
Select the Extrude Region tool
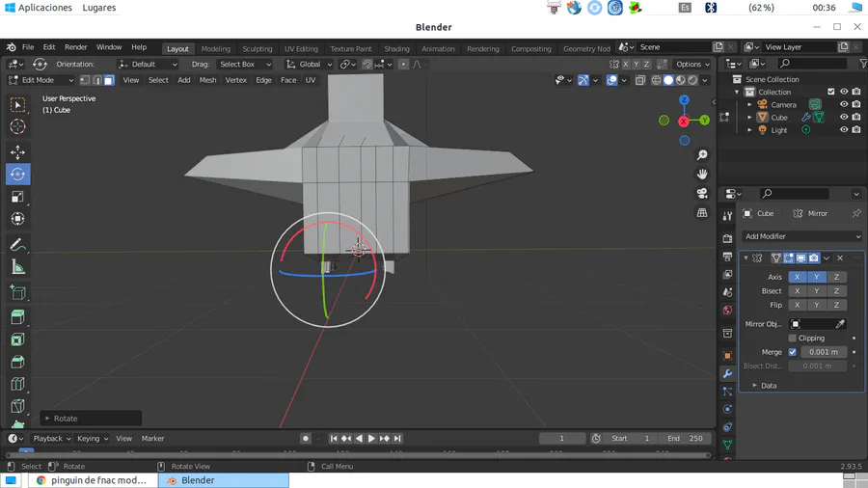(x=17, y=317)
